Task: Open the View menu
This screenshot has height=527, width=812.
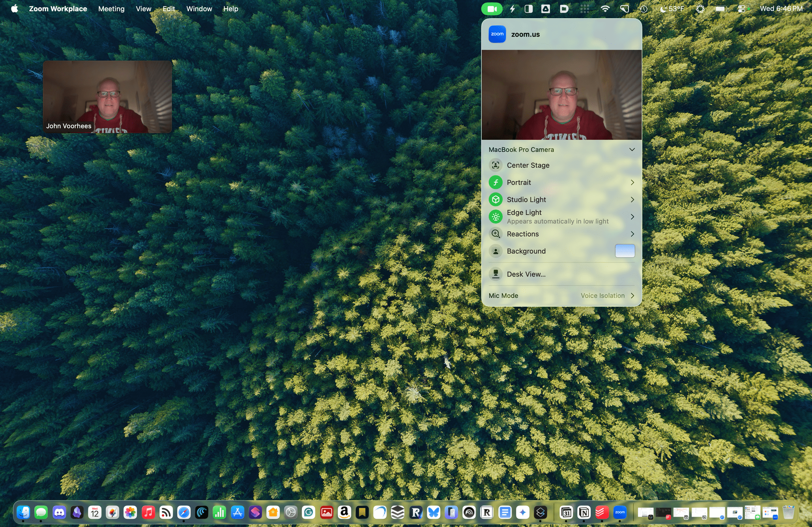Action: click(143, 9)
